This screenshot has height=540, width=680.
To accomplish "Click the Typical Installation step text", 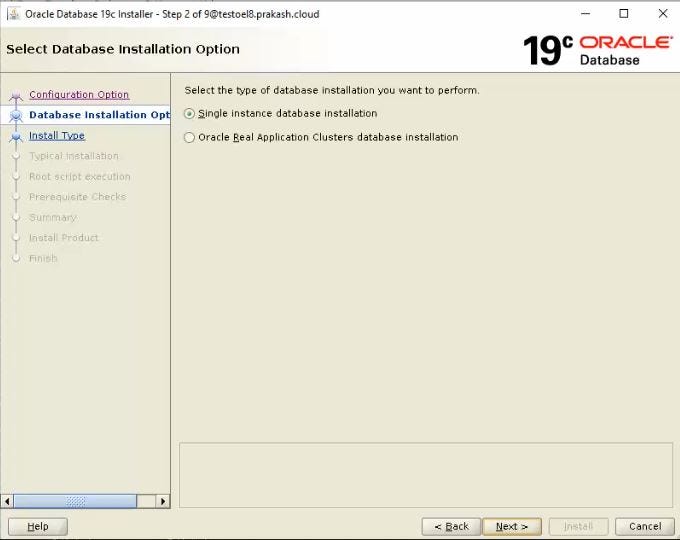I will coord(74,156).
